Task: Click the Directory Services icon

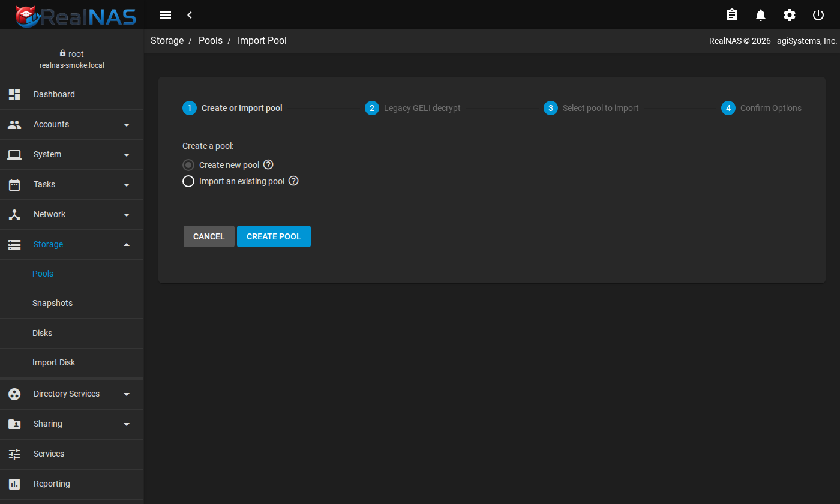Action: (x=14, y=394)
